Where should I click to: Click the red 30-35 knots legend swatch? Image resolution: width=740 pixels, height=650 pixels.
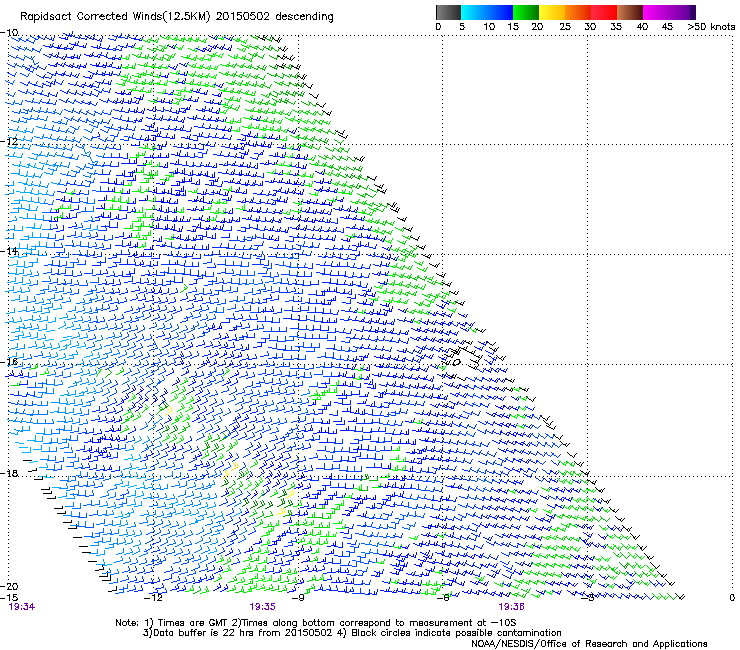point(604,12)
